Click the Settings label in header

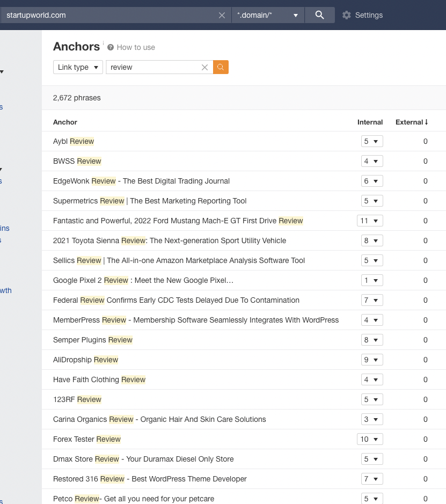tap(369, 15)
